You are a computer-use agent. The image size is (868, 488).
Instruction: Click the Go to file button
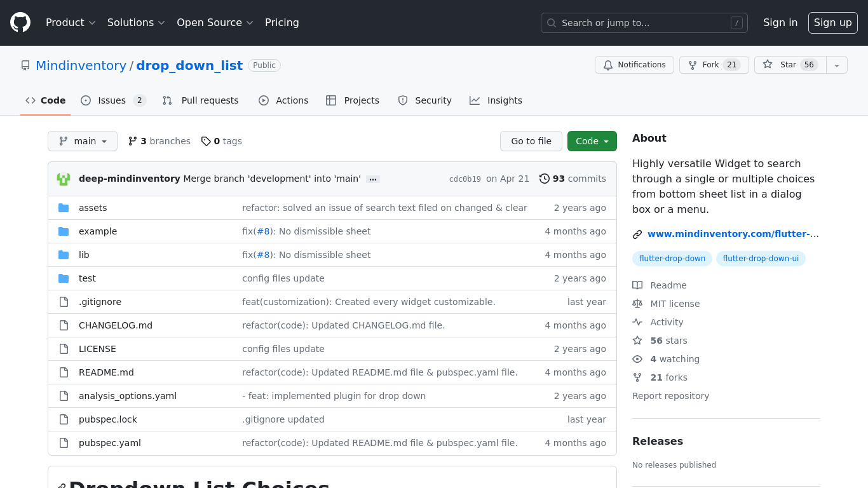[x=531, y=141]
